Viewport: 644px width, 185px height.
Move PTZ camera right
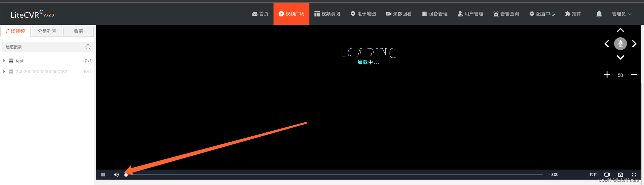(634, 44)
